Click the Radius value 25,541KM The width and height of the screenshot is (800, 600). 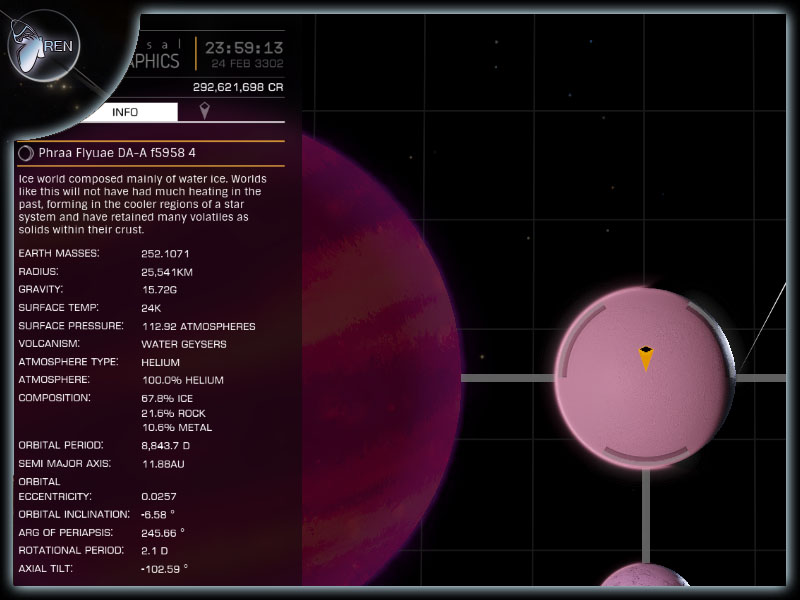(x=167, y=272)
